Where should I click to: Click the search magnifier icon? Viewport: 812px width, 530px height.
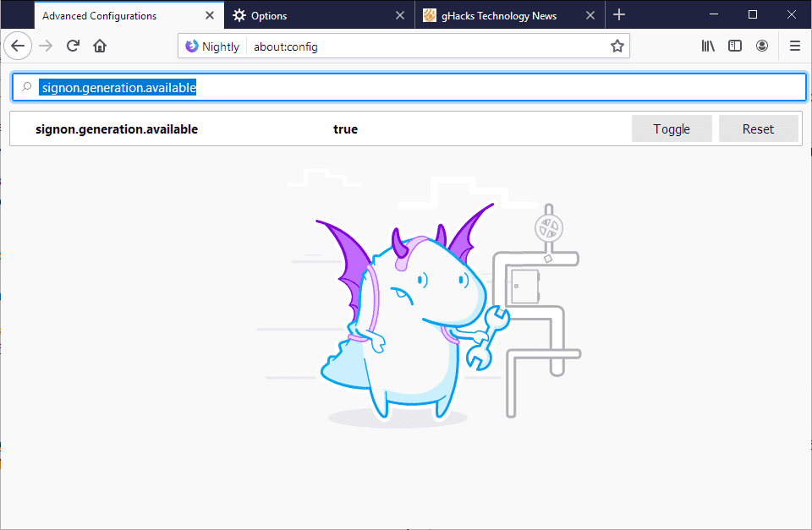point(26,87)
